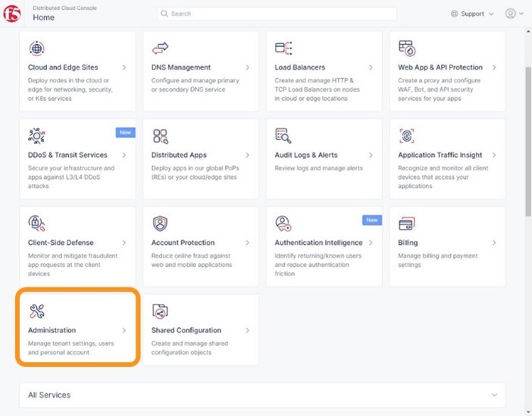Open Application Traffic Insight fingerprint icon

(x=407, y=136)
